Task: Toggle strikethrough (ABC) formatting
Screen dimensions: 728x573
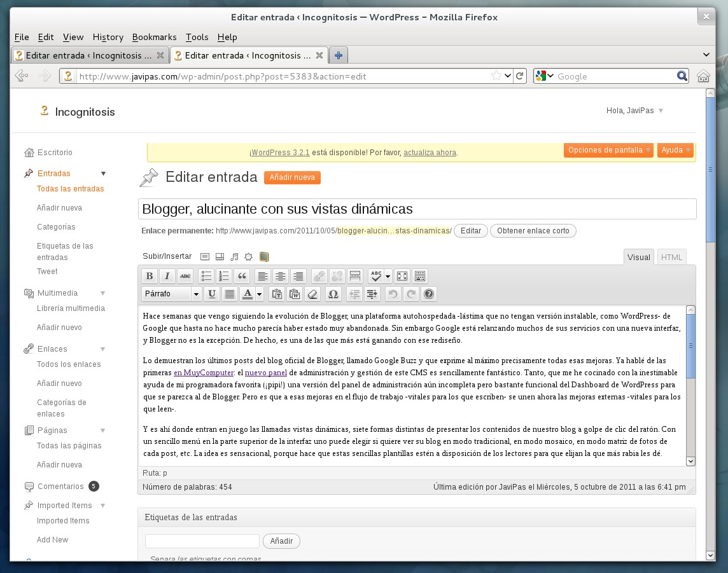Action: 185,276
